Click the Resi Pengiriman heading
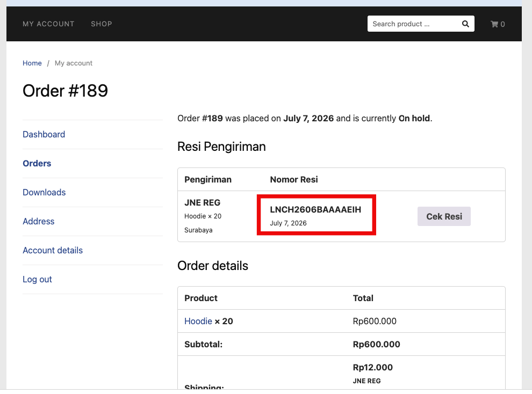 [x=221, y=147]
